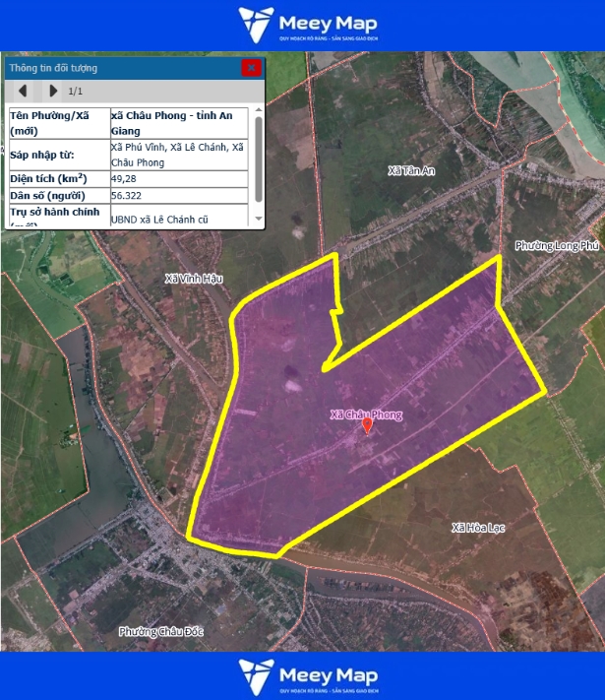Click the Meey Map logo in bottom banner
605x700 pixels.
pos(307,675)
